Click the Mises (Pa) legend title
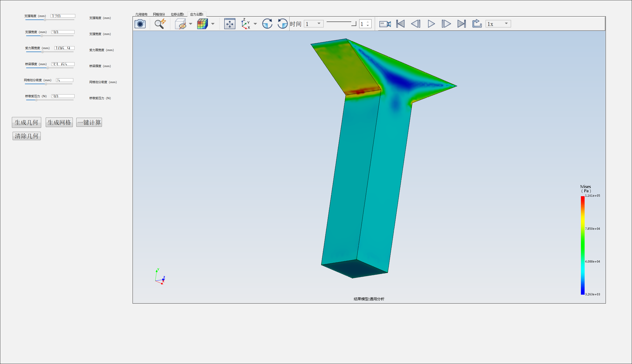The image size is (632, 364). pos(586,189)
